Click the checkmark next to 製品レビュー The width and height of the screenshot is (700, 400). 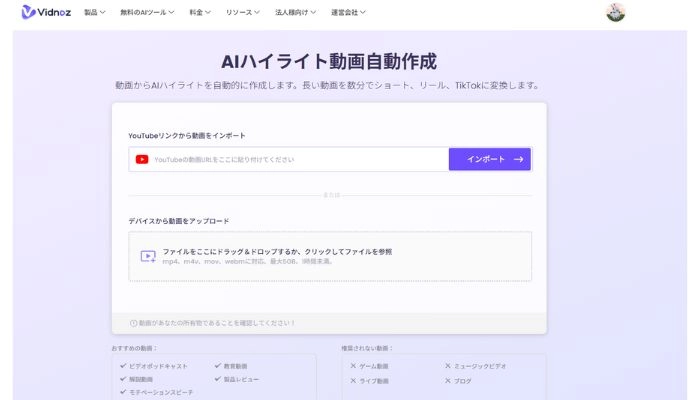point(217,379)
